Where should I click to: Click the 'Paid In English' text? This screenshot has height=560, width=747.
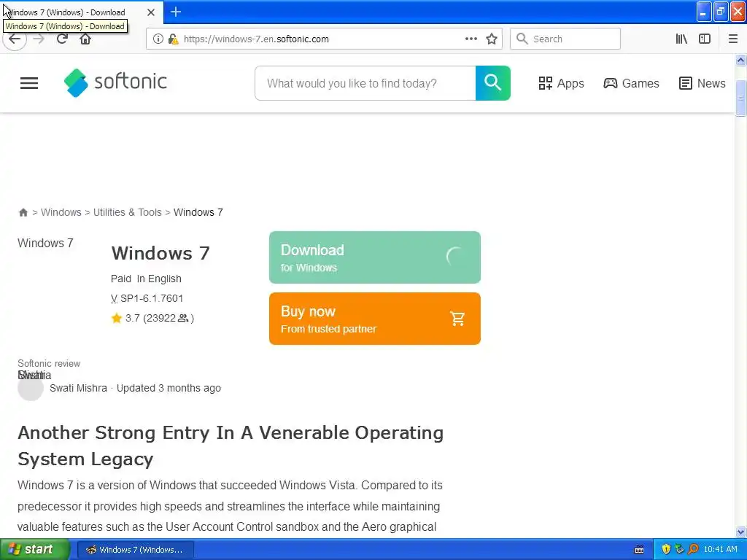point(146,279)
